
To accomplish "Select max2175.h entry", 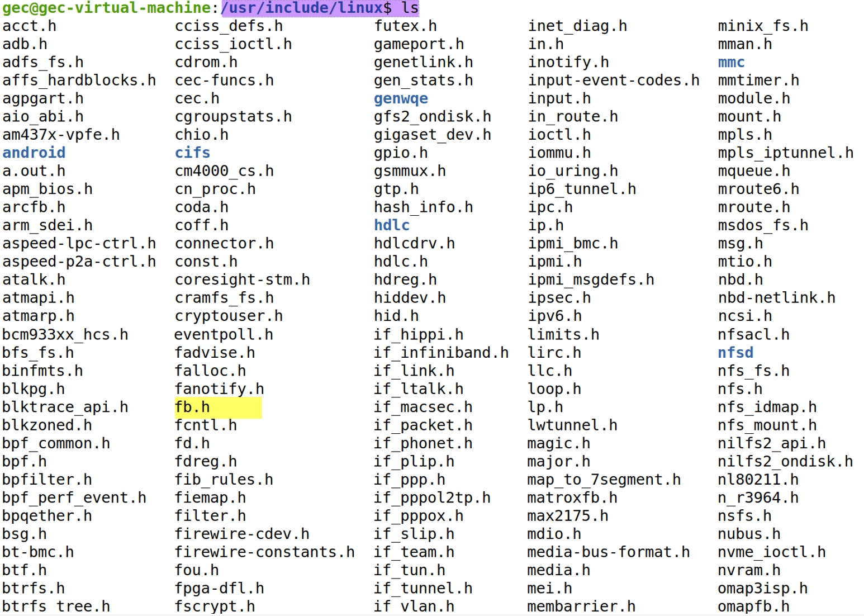I will [568, 516].
